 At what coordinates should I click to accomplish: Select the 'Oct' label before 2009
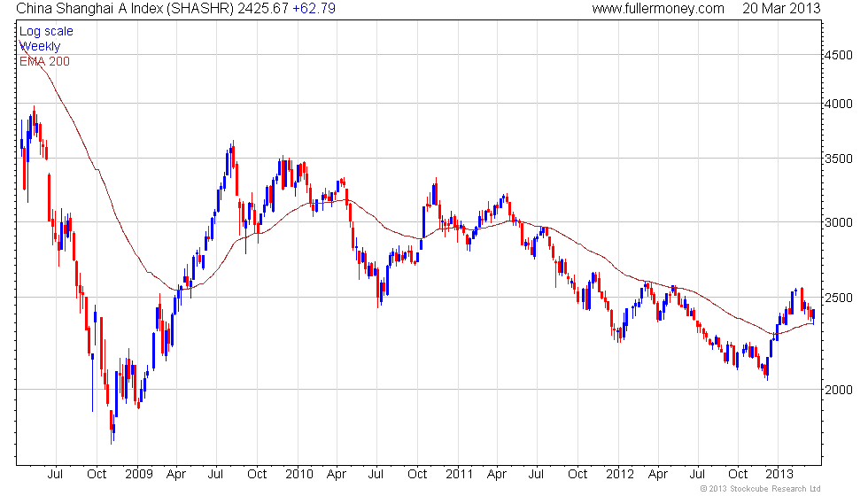click(97, 475)
